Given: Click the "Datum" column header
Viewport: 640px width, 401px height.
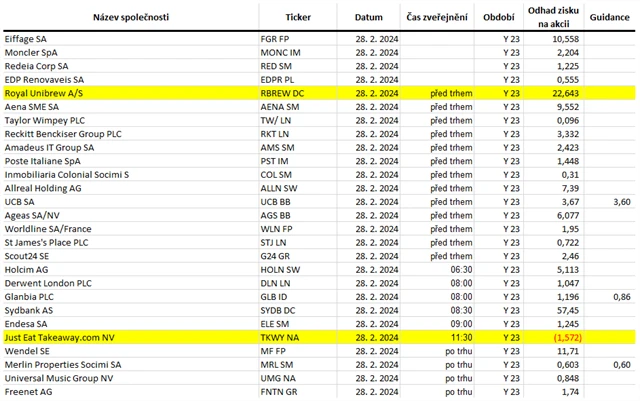Looking at the screenshot, I should 369,18.
